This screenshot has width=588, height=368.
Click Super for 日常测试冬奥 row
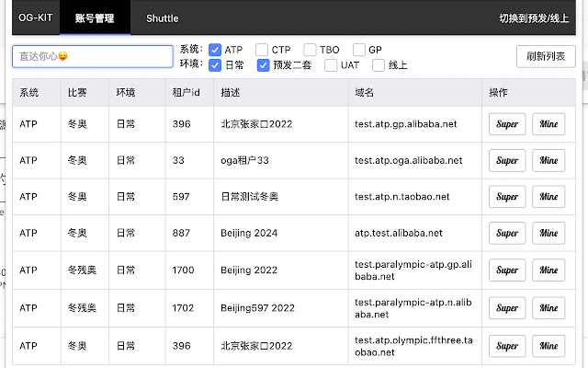(506, 197)
